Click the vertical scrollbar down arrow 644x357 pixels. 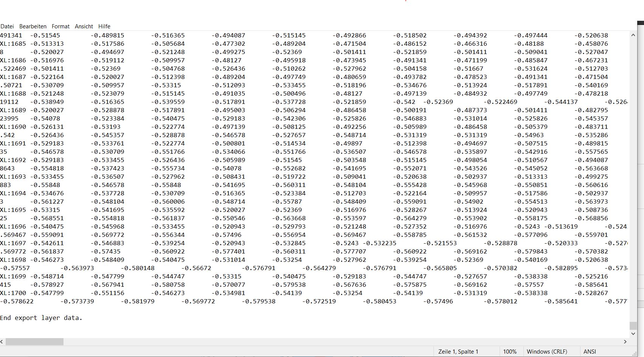tap(633, 334)
